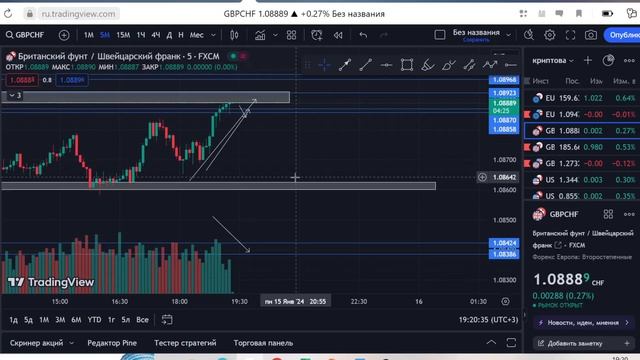640x360 pixels.
Task: Click the compare or add symbol plus icon
Action: [x=64, y=36]
